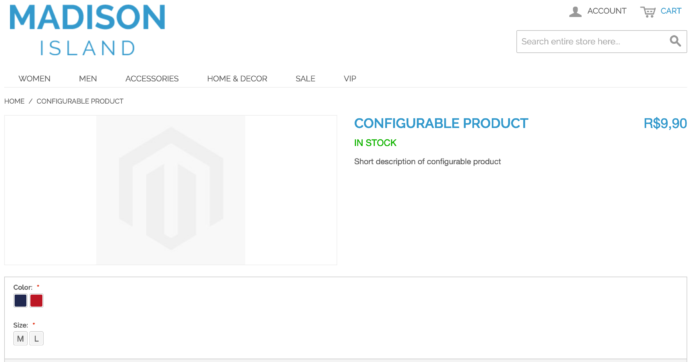Click the Madison Island logo
This screenshot has height=362, width=700.
pos(88,30)
